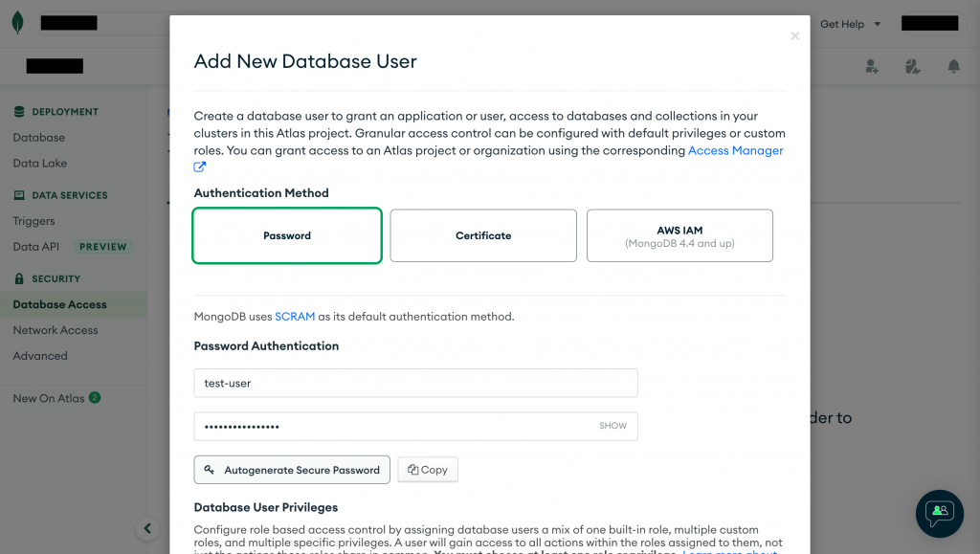Image resolution: width=980 pixels, height=554 pixels.
Task: Click the Database User Privileges heading
Action: [x=266, y=507]
